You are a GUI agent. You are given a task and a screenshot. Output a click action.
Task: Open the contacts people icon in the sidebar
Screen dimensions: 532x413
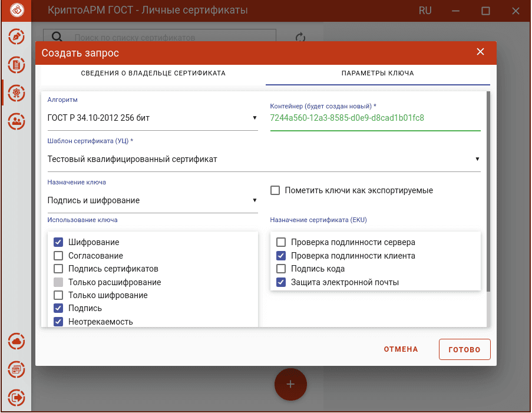pos(16,121)
